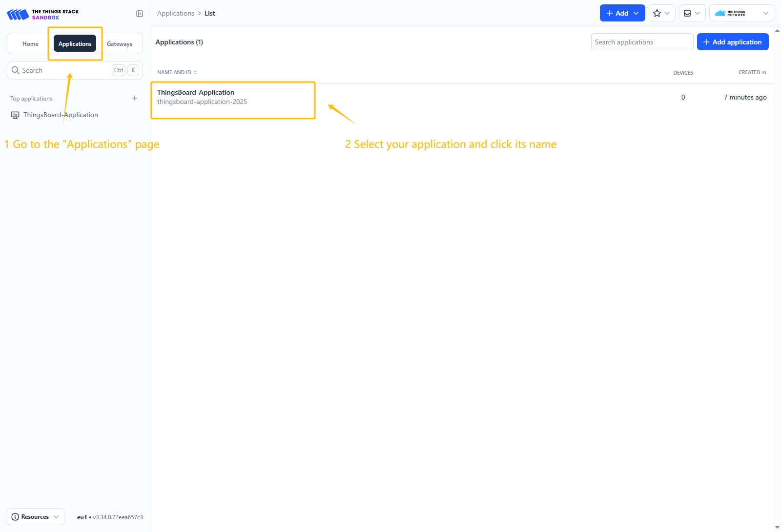Image resolution: width=781 pixels, height=532 pixels.
Task: Click the search magnifier icon in sidebar
Action: 16,70
